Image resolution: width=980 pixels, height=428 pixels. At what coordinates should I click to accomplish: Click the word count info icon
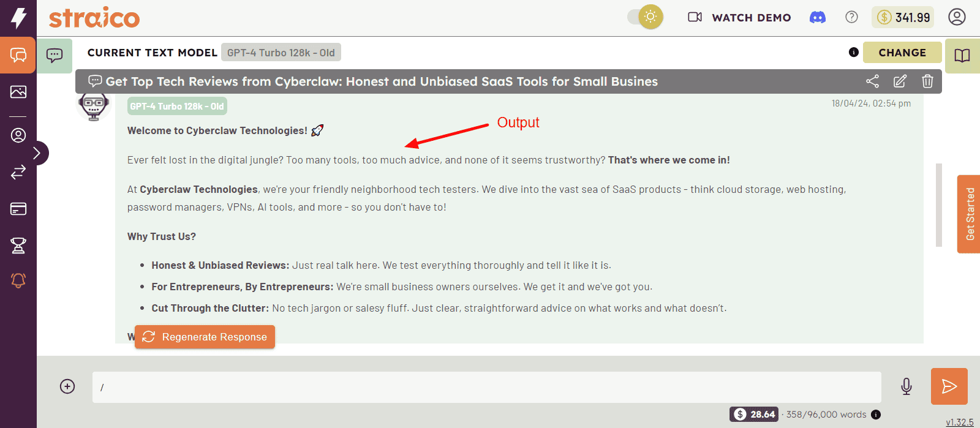[876, 415]
